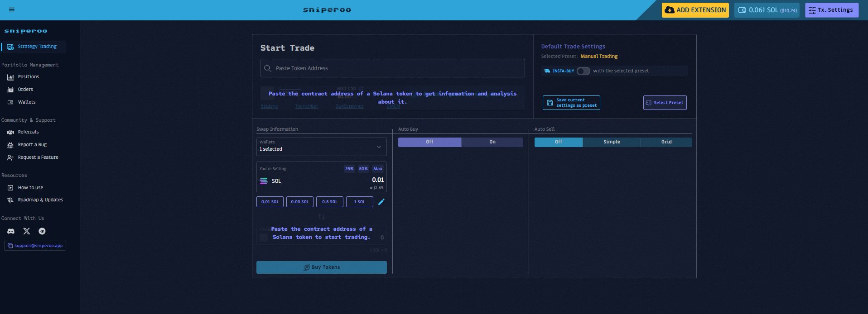Image resolution: width=868 pixels, height=314 pixels.
Task: Open the Select Preset picker
Action: tap(665, 103)
